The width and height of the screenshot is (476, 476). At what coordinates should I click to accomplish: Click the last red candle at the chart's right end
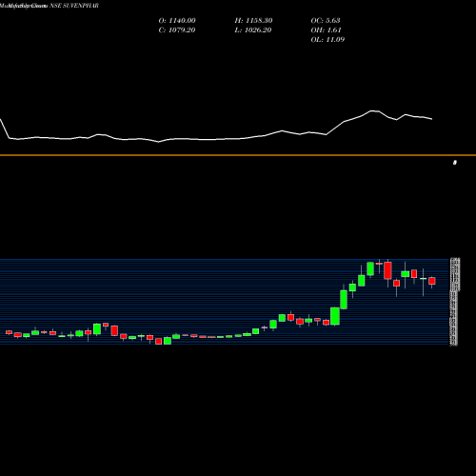(x=432, y=281)
